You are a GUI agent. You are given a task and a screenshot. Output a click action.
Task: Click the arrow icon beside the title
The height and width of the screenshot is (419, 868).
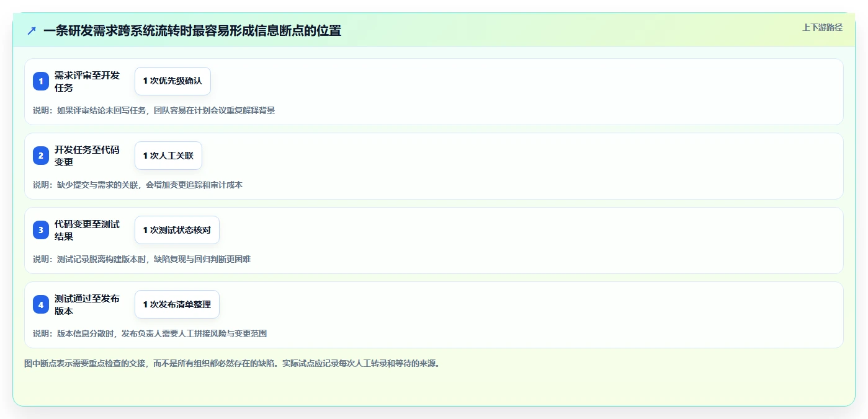point(32,30)
